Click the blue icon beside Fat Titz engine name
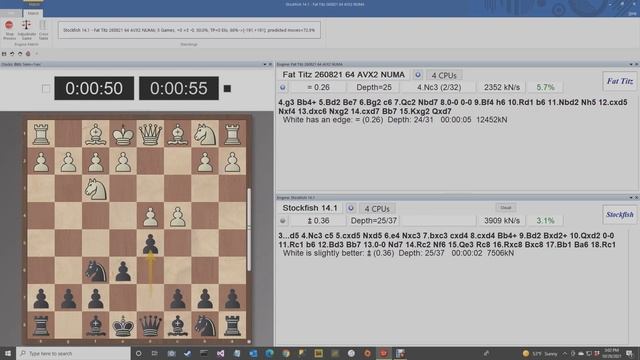Image resolution: width=640 pixels, height=360 pixels. (418, 75)
